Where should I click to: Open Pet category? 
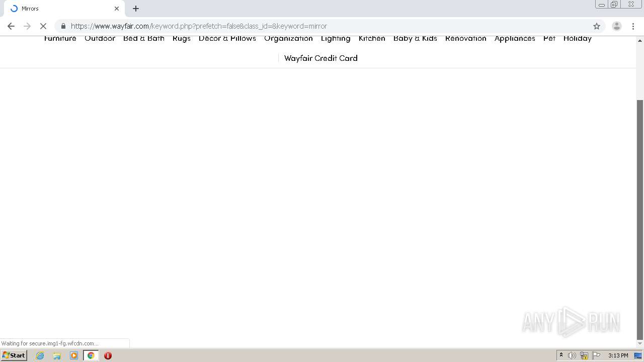(549, 39)
